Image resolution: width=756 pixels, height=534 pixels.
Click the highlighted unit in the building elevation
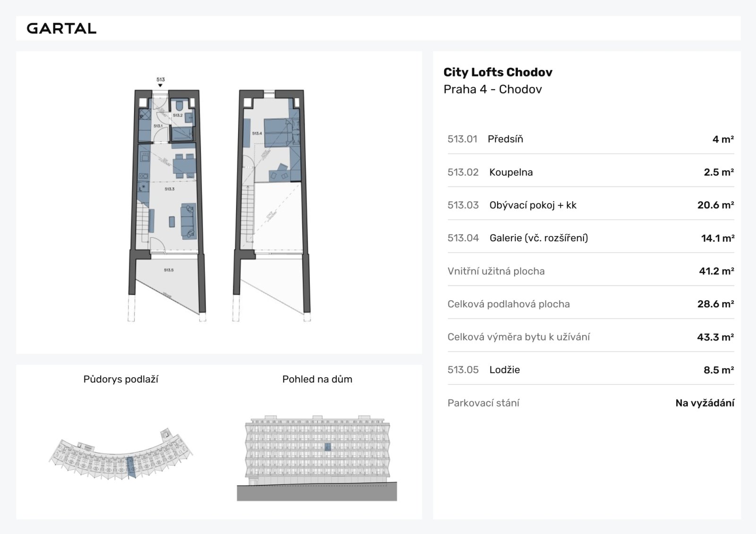tap(327, 447)
